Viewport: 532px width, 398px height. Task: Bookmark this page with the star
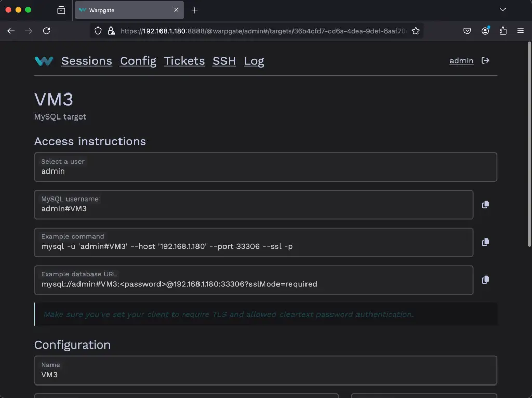pos(416,31)
